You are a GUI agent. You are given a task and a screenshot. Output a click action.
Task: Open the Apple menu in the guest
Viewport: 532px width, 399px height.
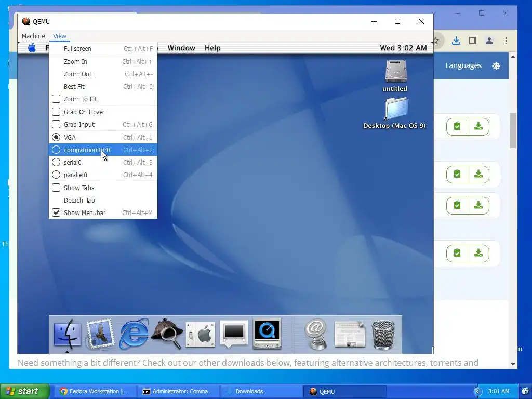(32, 48)
